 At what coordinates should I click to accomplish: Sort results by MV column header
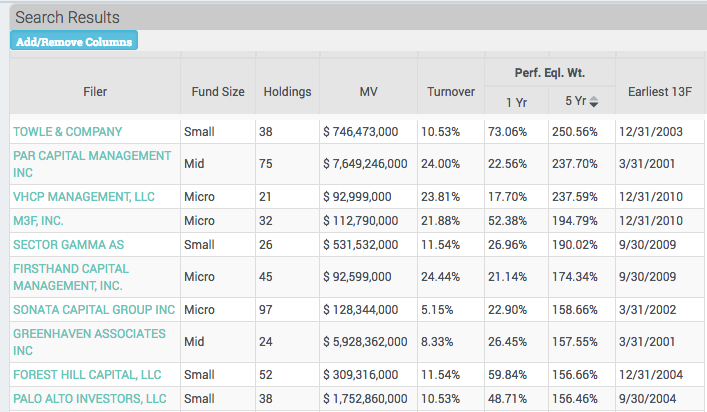coord(367,92)
